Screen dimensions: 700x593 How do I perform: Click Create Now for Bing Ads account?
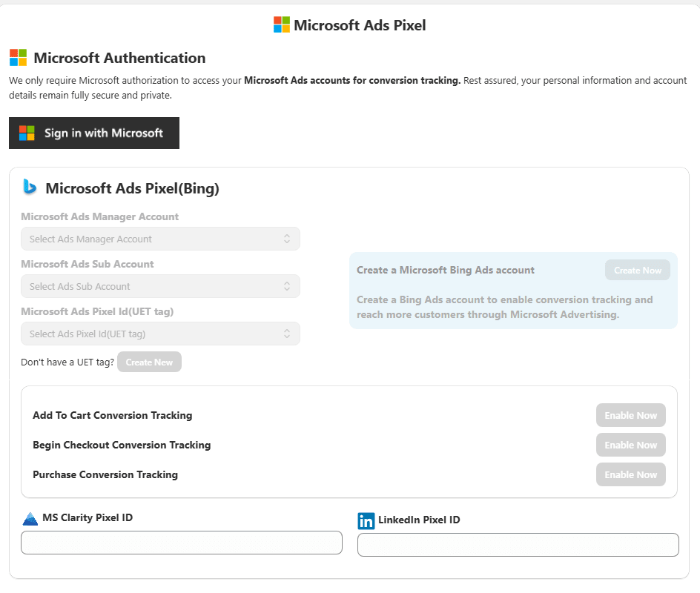[638, 270]
